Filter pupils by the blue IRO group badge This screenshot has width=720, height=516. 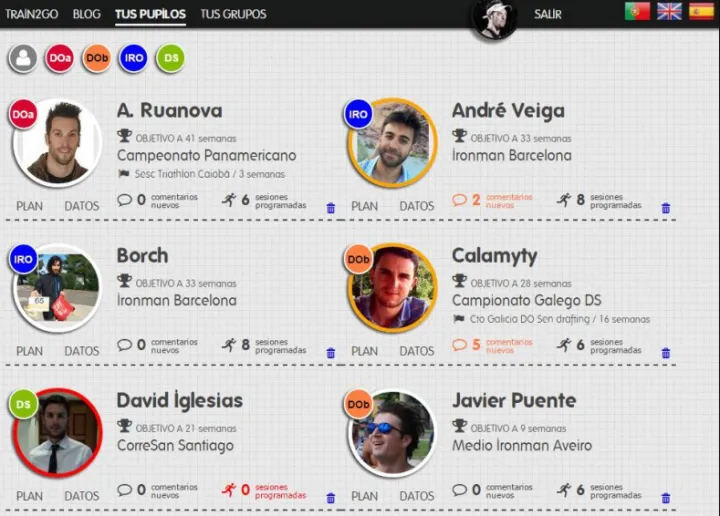click(x=133, y=58)
